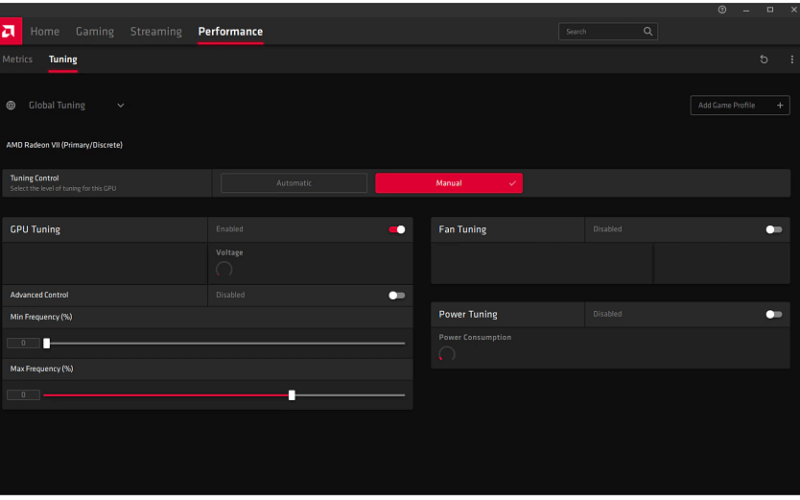
Task: Click the Tuning Control label
Action: 35,178
